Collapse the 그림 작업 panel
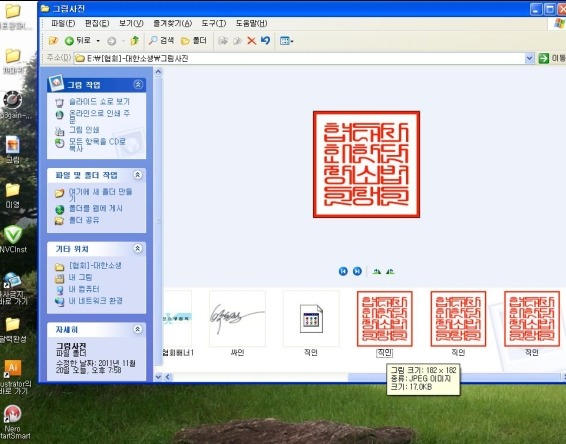The width and height of the screenshot is (566, 444). click(138, 84)
